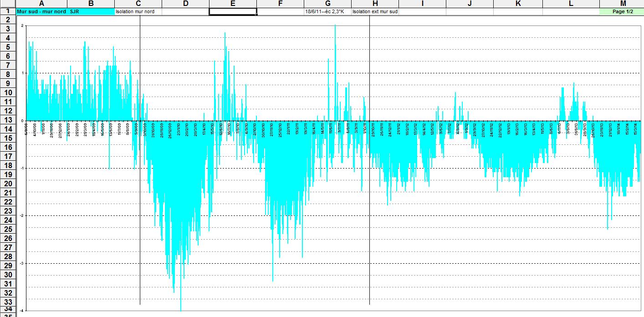Click the x-axis date label '27/10/12'
This screenshot has height=317, width=644.
(x=483, y=131)
